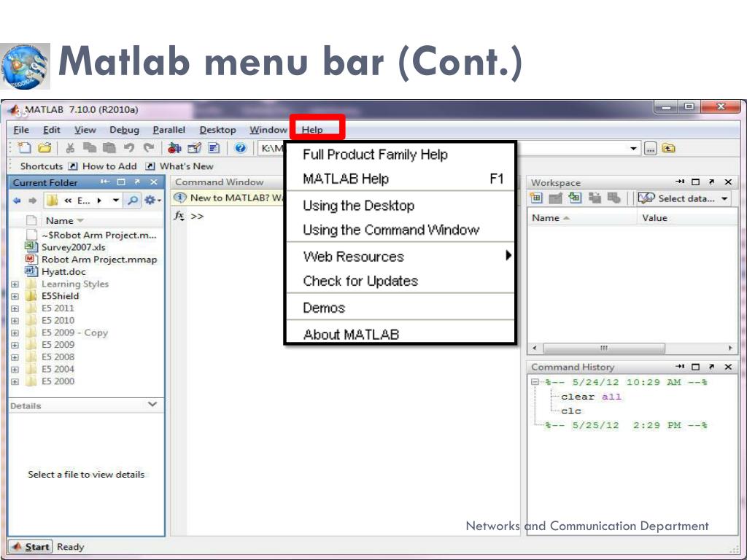Click the Open file folder icon in the toolbar
The width and height of the screenshot is (747, 560).
pos(44,148)
